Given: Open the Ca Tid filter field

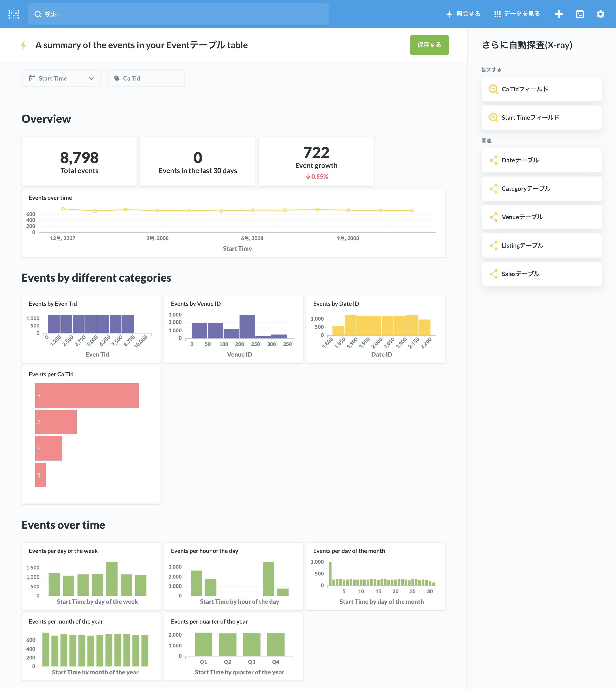Looking at the screenshot, I should click(x=146, y=78).
